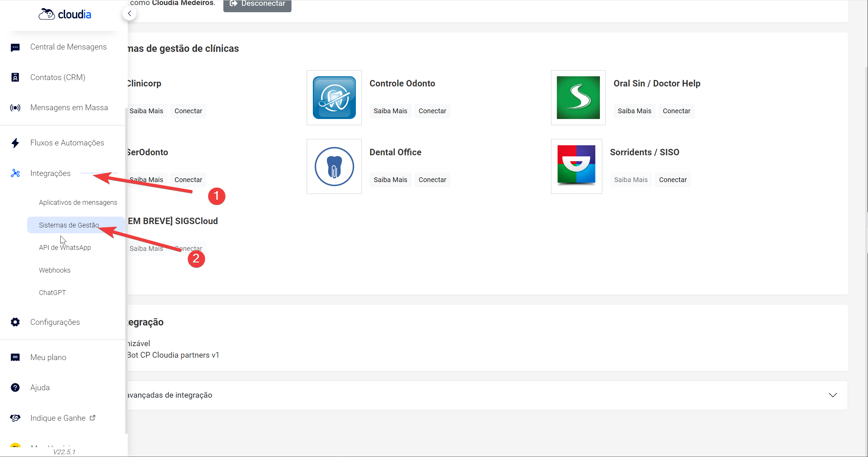Screen dimensions: 868x457
Task: Click the Controle Odonto title
Action: click(x=402, y=83)
